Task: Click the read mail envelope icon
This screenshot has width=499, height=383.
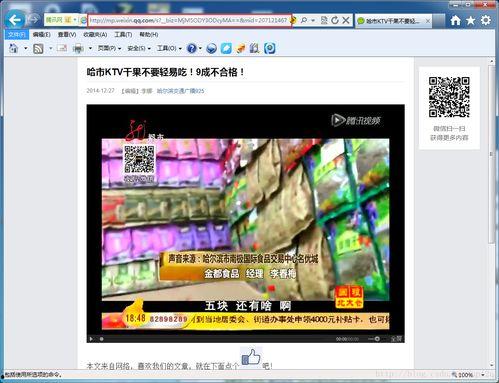Action: [62, 49]
